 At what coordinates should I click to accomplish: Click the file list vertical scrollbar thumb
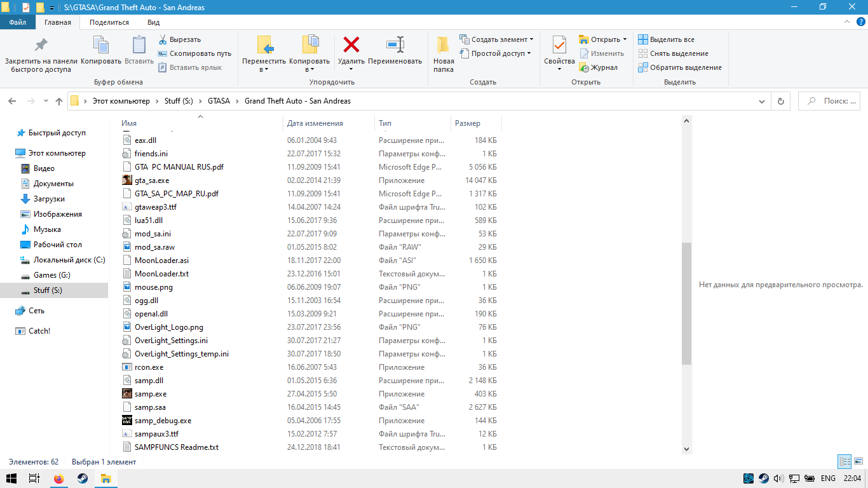pos(686,304)
